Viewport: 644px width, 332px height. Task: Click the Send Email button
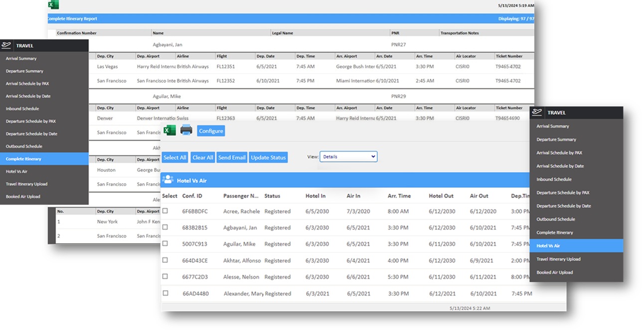[232, 157]
